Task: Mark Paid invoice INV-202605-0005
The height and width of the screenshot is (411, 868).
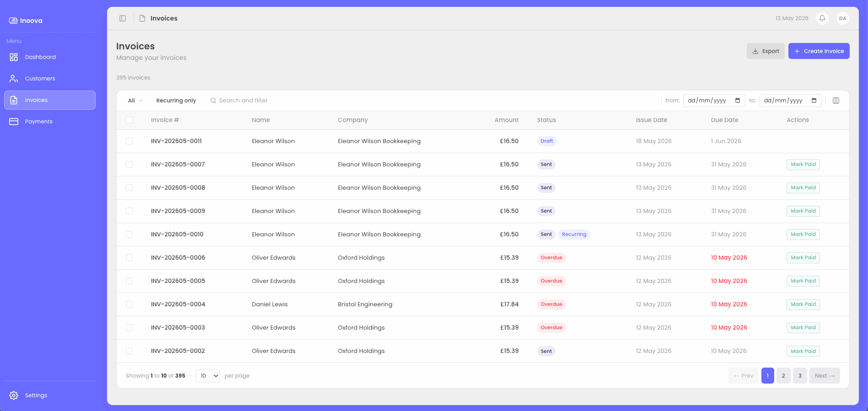Action: point(803,281)
